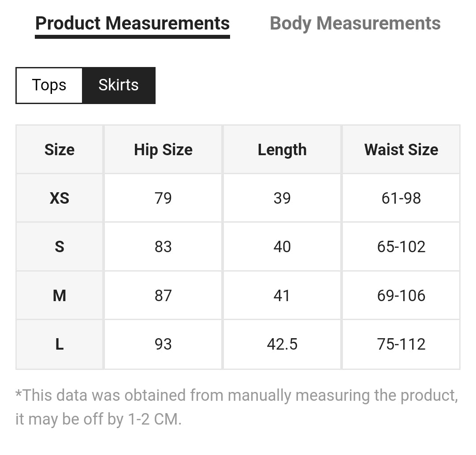This screenshot has height=455, width=476.
Task: Select the Skirts toggle button
Action: point(119,85)
